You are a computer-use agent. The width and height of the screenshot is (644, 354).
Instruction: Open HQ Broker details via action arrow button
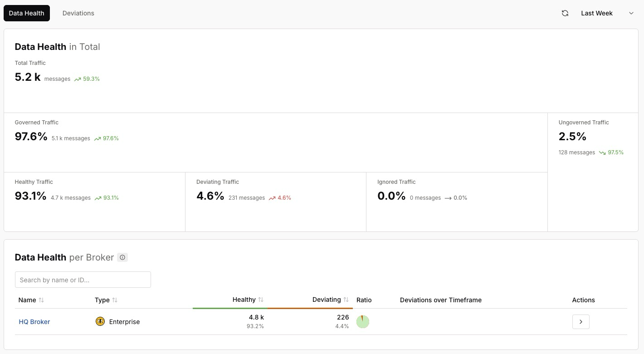581,322
